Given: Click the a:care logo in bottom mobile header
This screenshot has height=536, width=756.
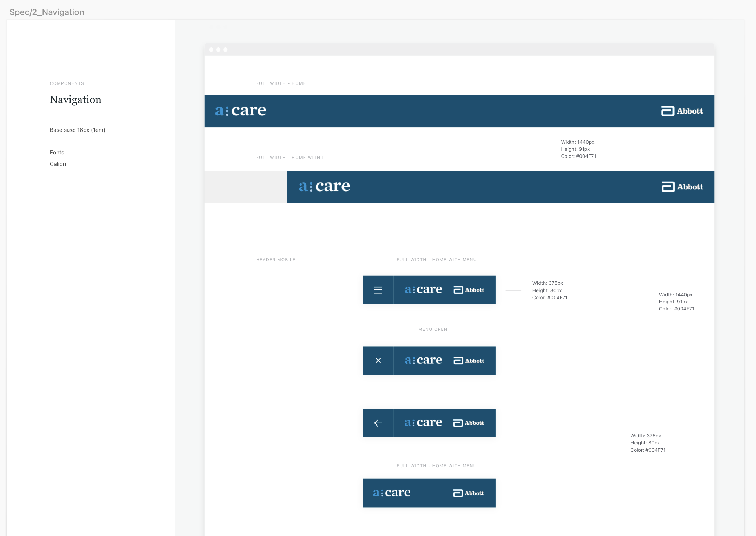Looking at the screenshot, I should 392,493.
